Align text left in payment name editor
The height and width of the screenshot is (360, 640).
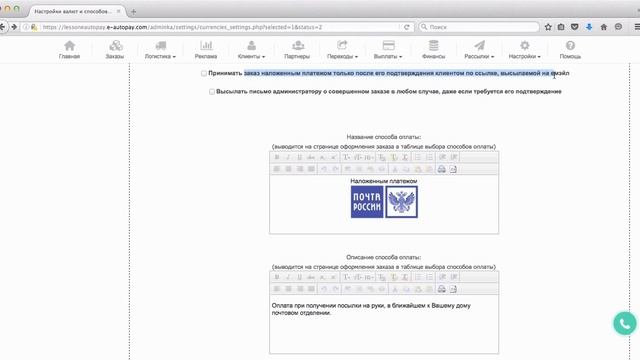coord(277,169)
